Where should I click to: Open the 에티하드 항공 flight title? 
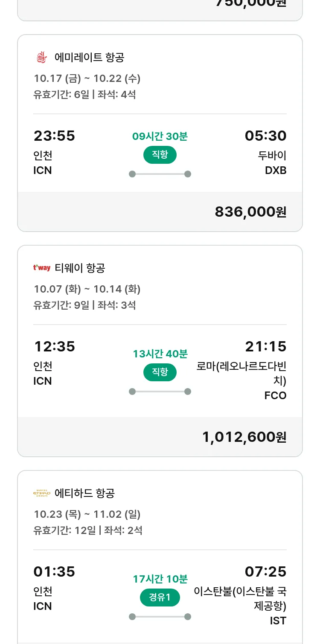pyautogui.click(x=85, y=493)
